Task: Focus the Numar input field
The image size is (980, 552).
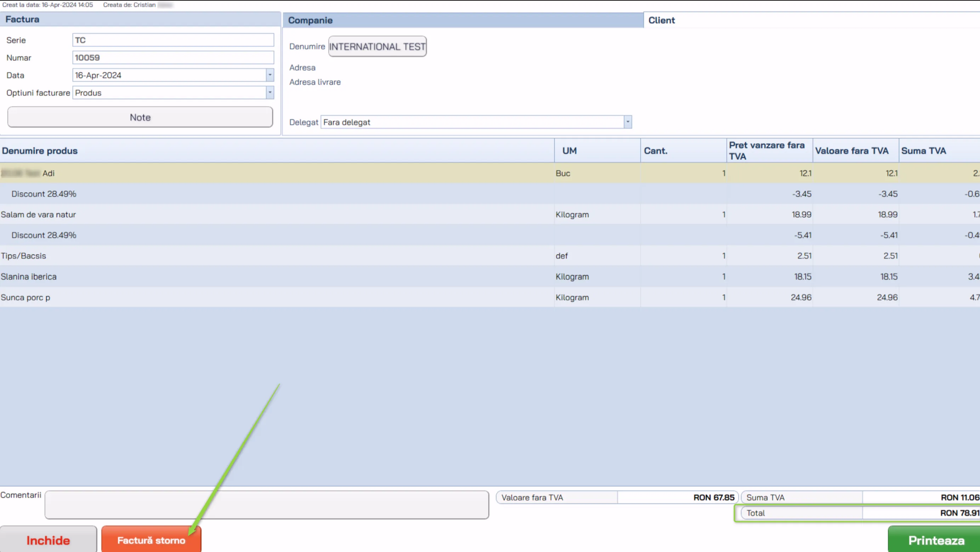Action: [173, 57]
